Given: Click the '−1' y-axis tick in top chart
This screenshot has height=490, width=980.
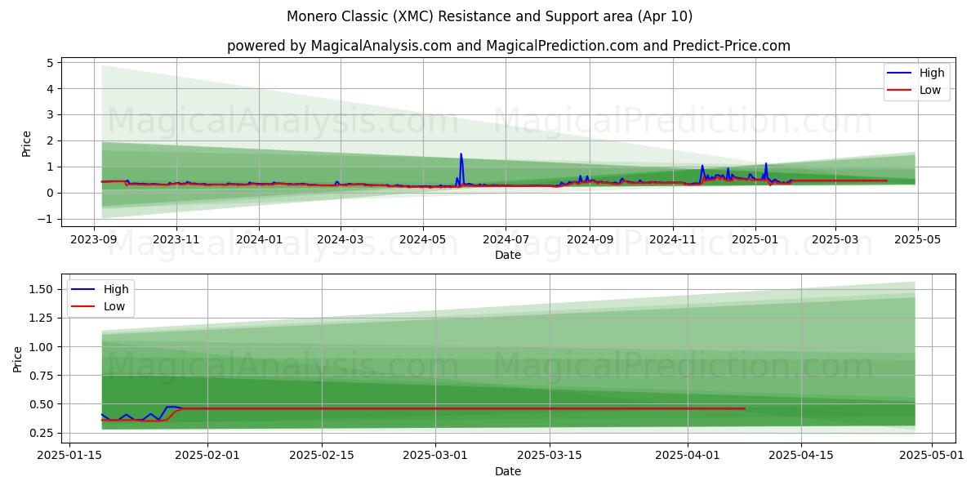Looking at the screenshot, I should point(45,220).
